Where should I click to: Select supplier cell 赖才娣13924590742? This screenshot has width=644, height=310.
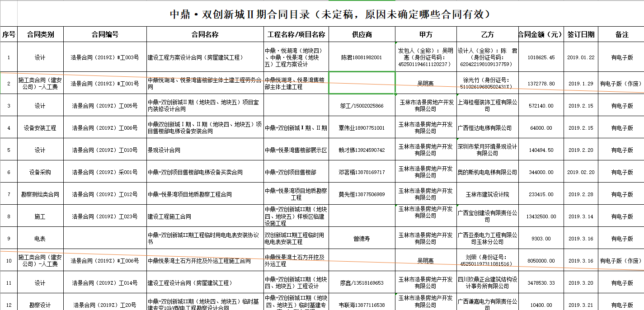point(362,150)
